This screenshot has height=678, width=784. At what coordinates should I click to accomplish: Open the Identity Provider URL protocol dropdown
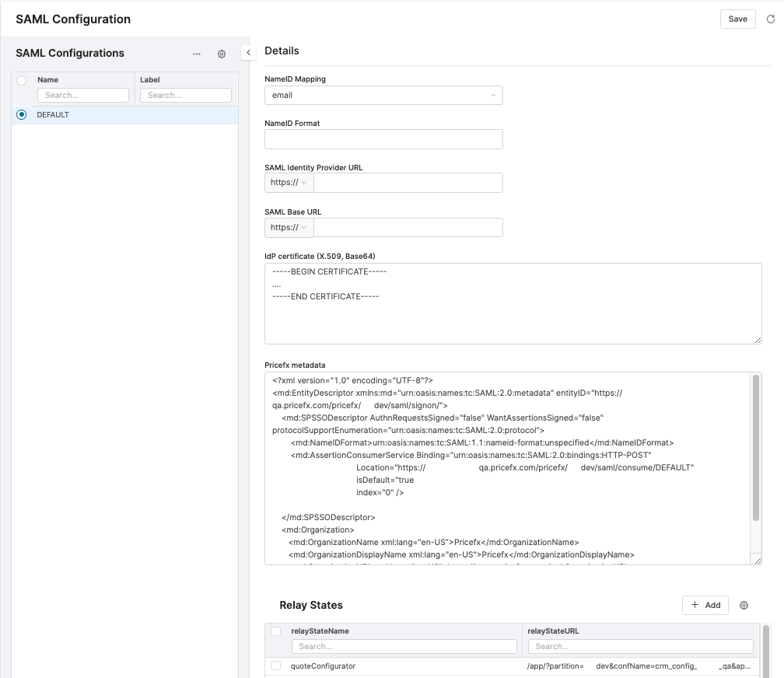coord(289,183)
